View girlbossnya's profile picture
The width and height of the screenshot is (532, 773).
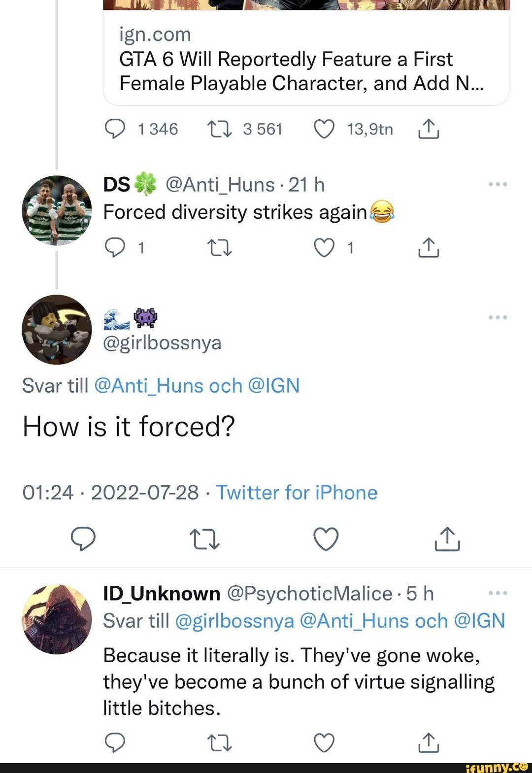57,330
